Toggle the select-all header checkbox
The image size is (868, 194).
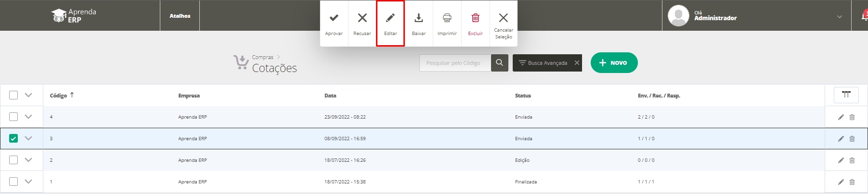[x=13, y=95]
